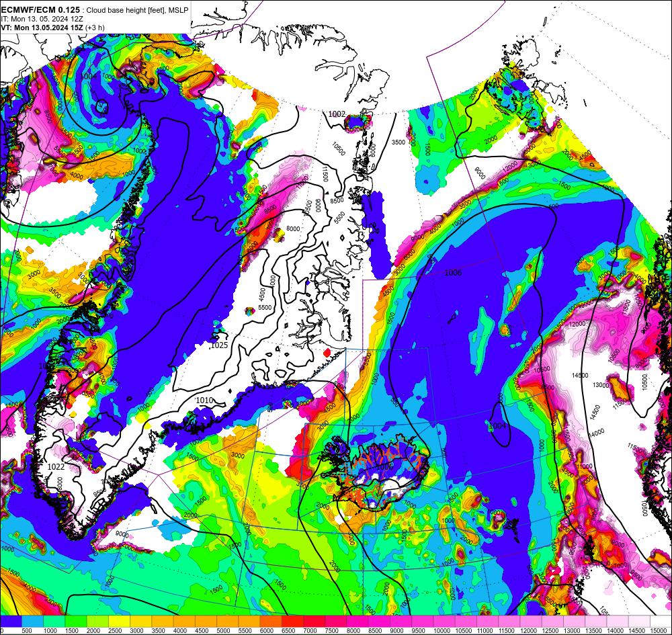The image size is (672, 635).
Task: Select the magenta legend swatch above 8500
Action: [x=379, y=622]
